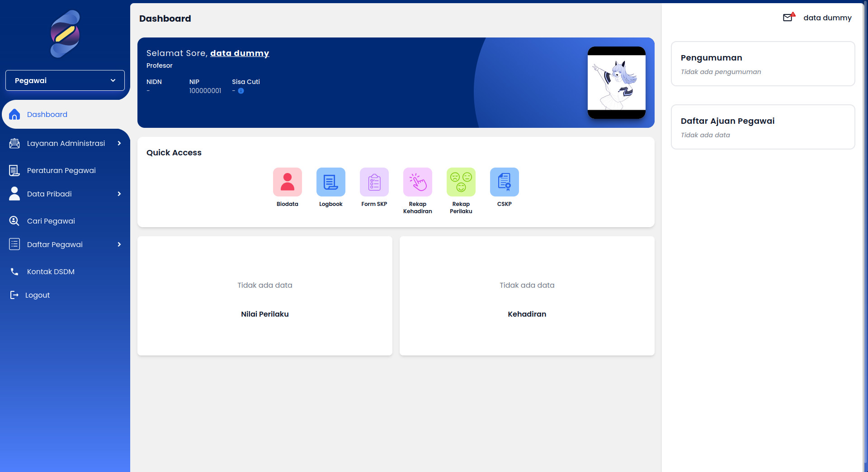This screenshot has width=868, height=472.
Task: Open the Logbook quick access icon
Action: tap(331, 182)
